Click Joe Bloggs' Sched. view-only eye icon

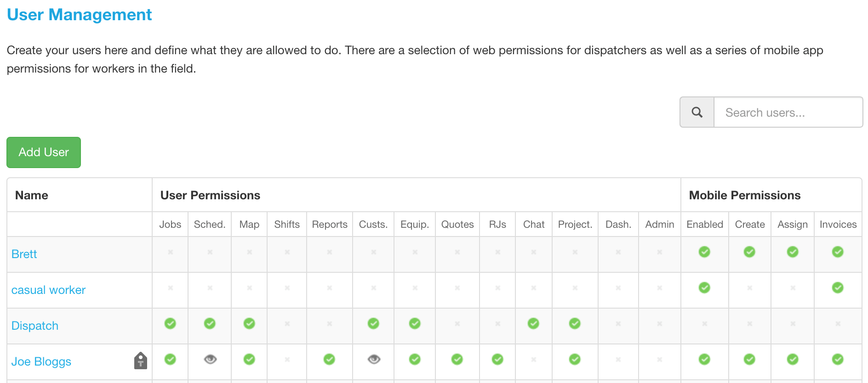pyautogui.click(x=210, y=359)
